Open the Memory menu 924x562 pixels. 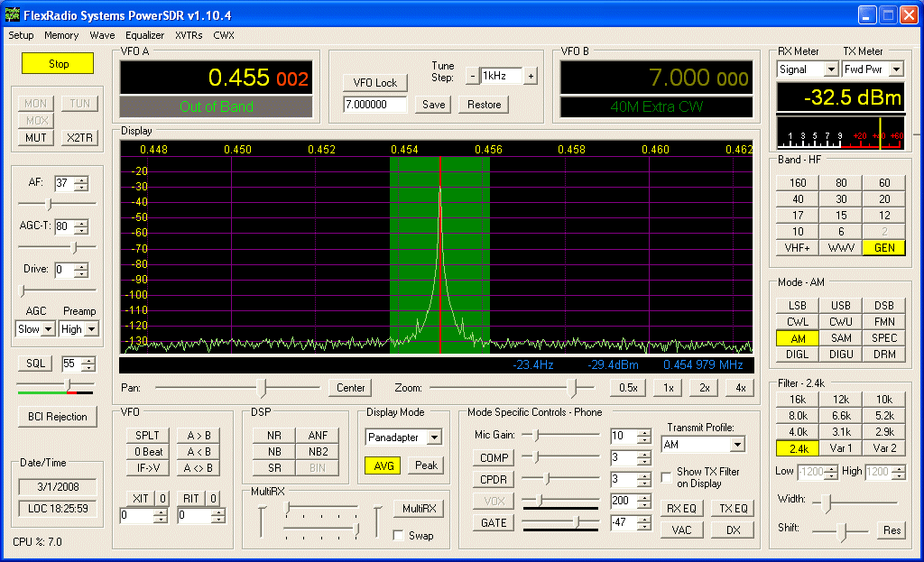tap(61, 35)
